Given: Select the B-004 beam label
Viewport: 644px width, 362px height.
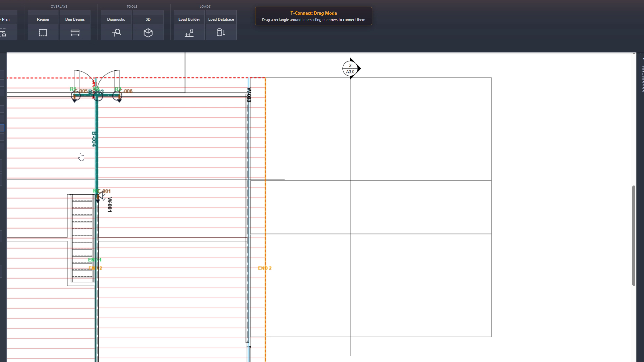Looking at the screenshot, I should (x=94, y=139).
